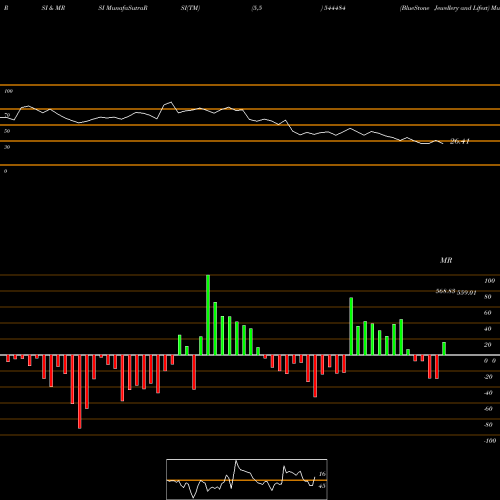Click the 70 level label on RSI axis

tap(7, 115)
